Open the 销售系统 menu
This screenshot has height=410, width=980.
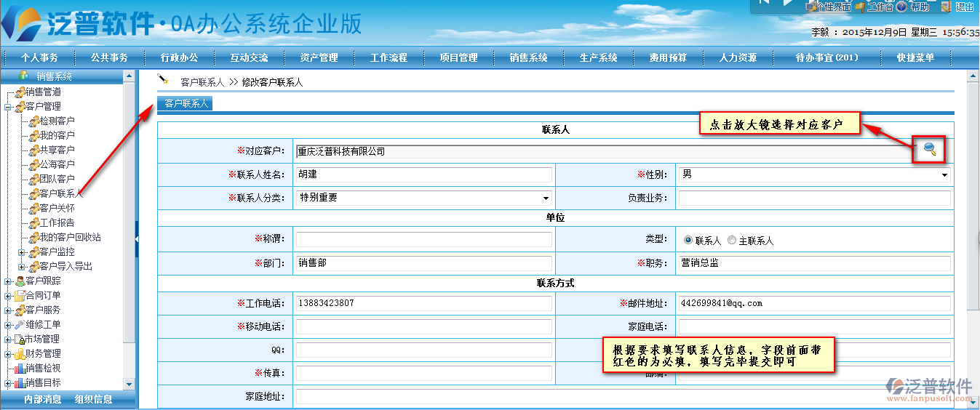528,57
